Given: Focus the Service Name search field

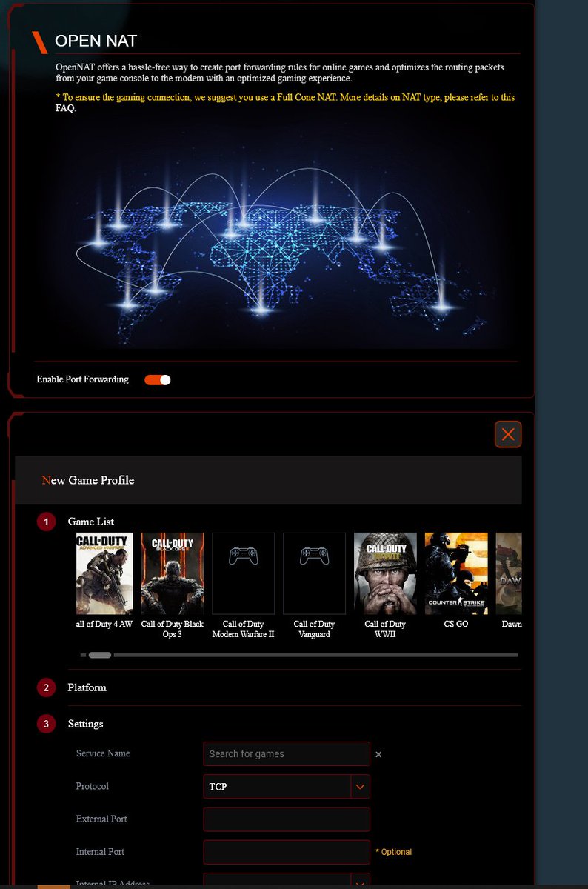Looking at the screenshot, I should pos(287,754).
